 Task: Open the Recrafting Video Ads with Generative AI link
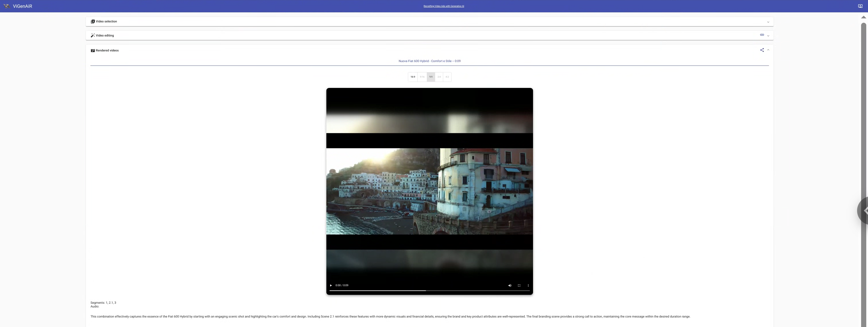click(x=443, y=6)
